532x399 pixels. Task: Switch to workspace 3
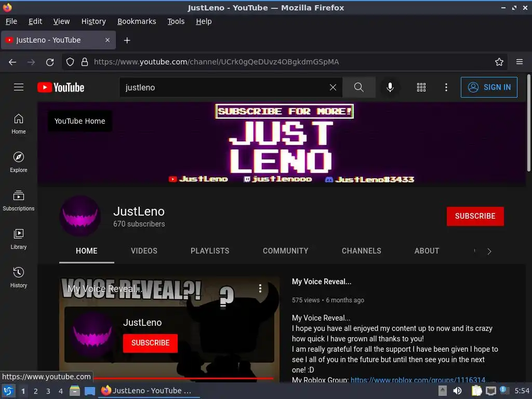point(48,391)
